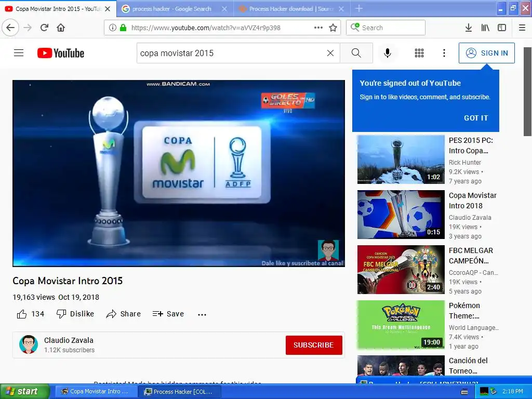The width and height of the screenshot is (532, 399).
Task: Clear the YouTube search text
Action: (x=330, y=53)
